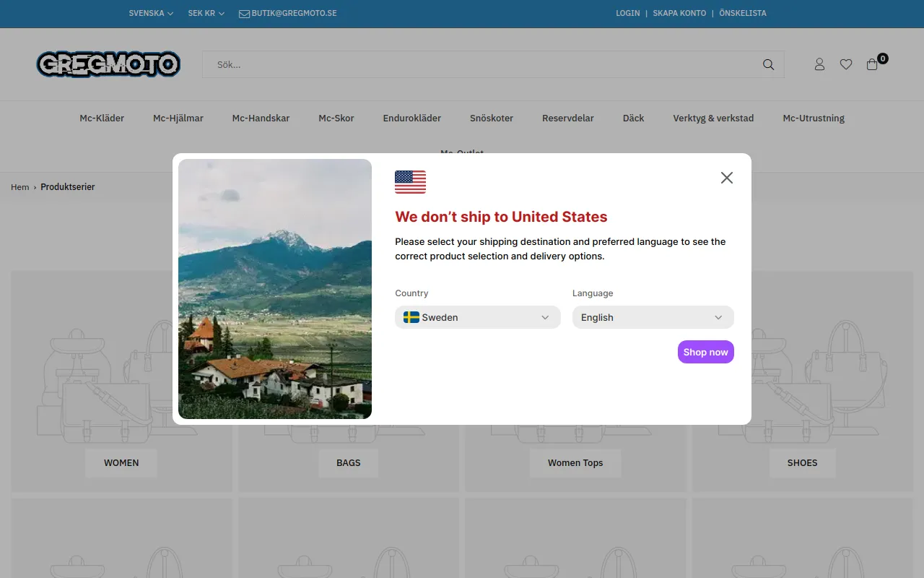924x578 pixels.
Task: Click the Gregmoto logo
Action: [108, 64]
